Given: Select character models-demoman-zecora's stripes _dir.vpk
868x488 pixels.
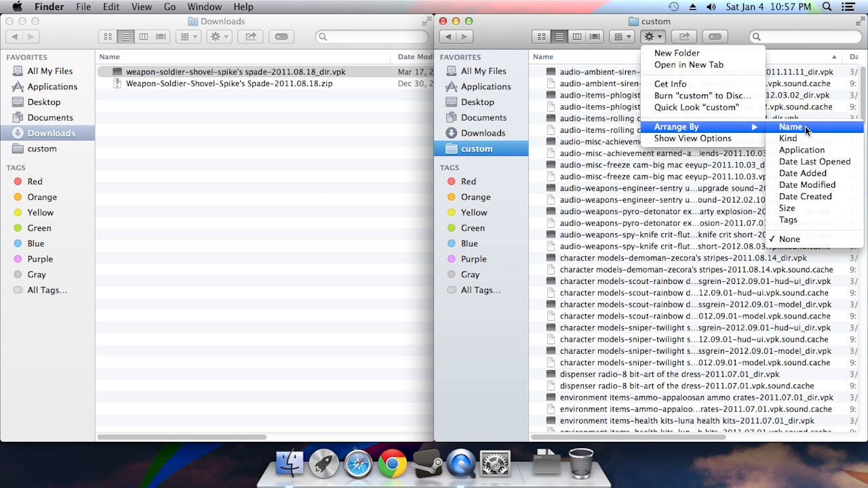Looking at the screenshot, I should pyautogui.click(x=695, y=258).
